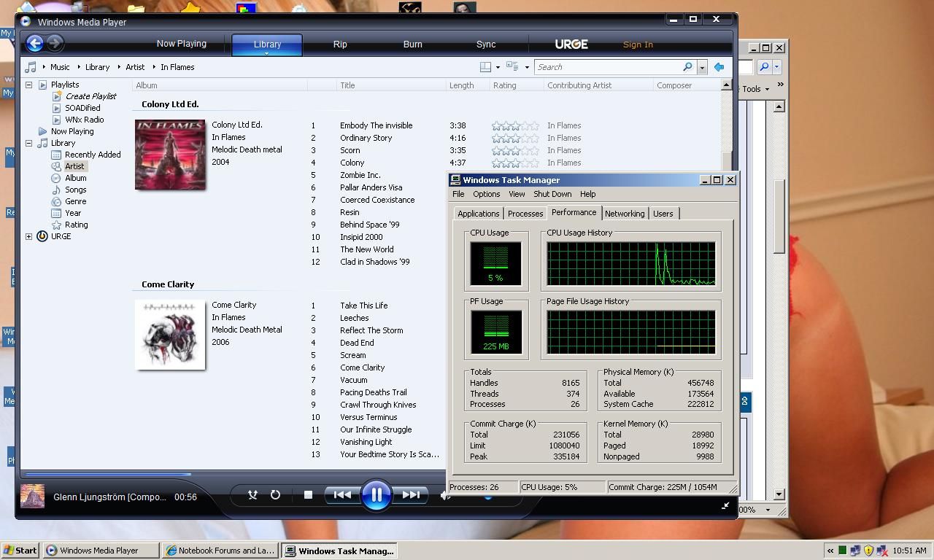The width and height of the screenshot is (934, 560).
Task: Show hidden tray icons chevron
Action: tap(830, 551)
